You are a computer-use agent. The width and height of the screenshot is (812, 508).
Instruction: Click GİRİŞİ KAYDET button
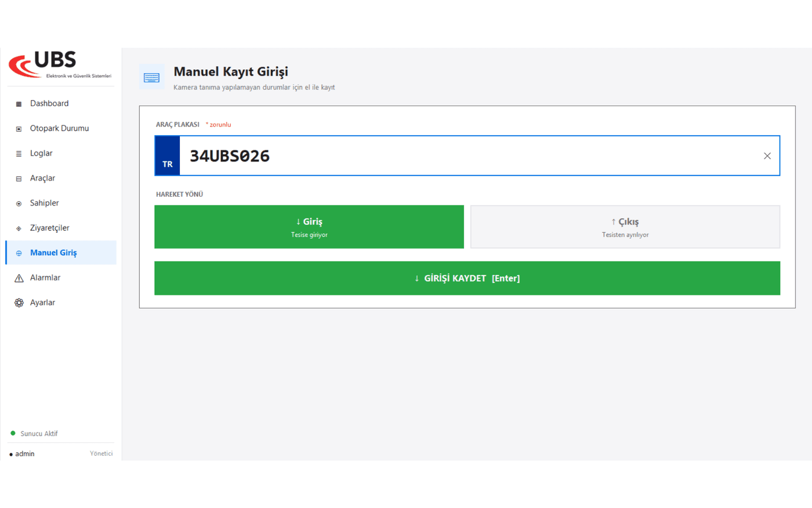(x=467, y=278)
